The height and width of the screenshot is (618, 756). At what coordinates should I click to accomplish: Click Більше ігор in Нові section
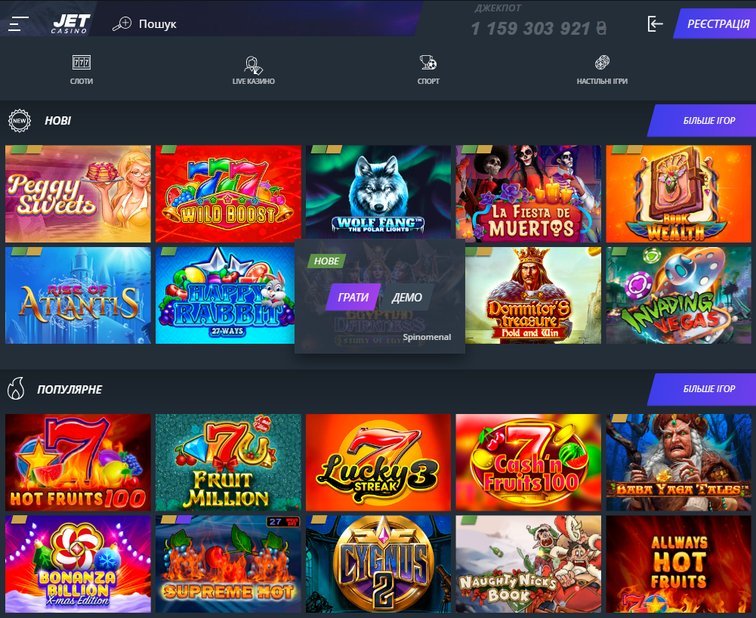coord(704,121)
